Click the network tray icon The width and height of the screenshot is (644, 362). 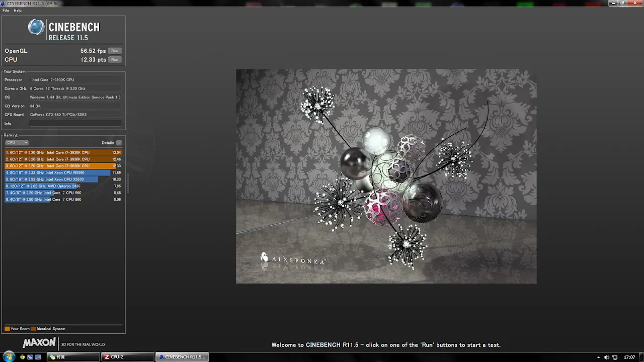(x=614, y=357)
